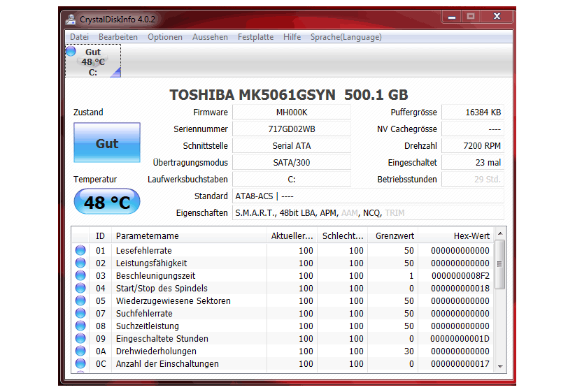The width and height of the screenshot is (575, 392).
Task: Click the Eigenschaften S.M.A.R.T. features field
Action: pyautogui.click(x=368, y=213)
